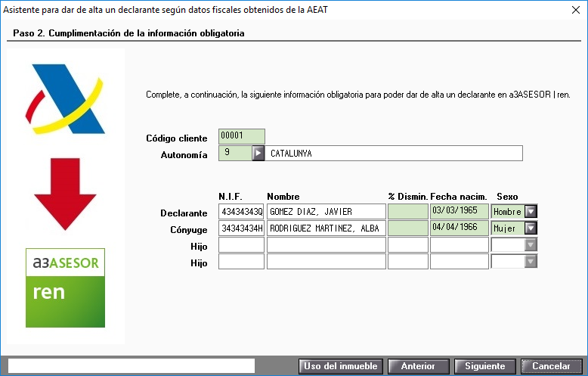The height and width of the screenshot is (376, 588).
Task: Click the Autonomía label
Action: pos(184,155)
